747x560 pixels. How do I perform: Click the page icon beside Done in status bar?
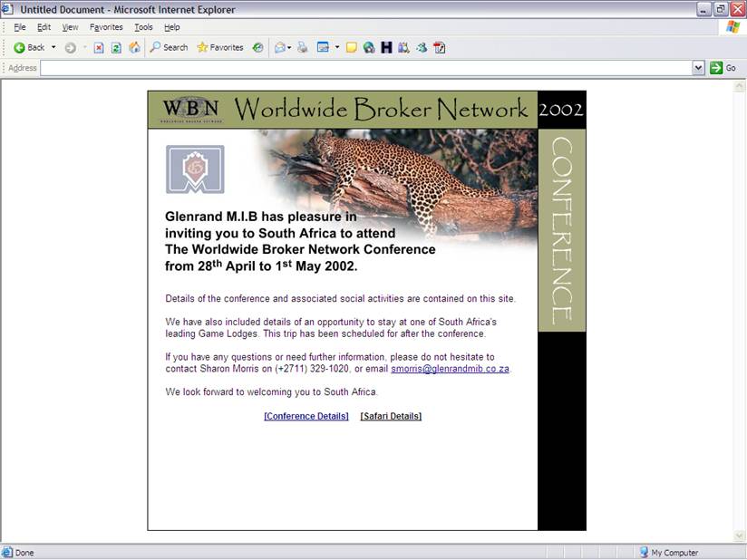pos(7,553)
